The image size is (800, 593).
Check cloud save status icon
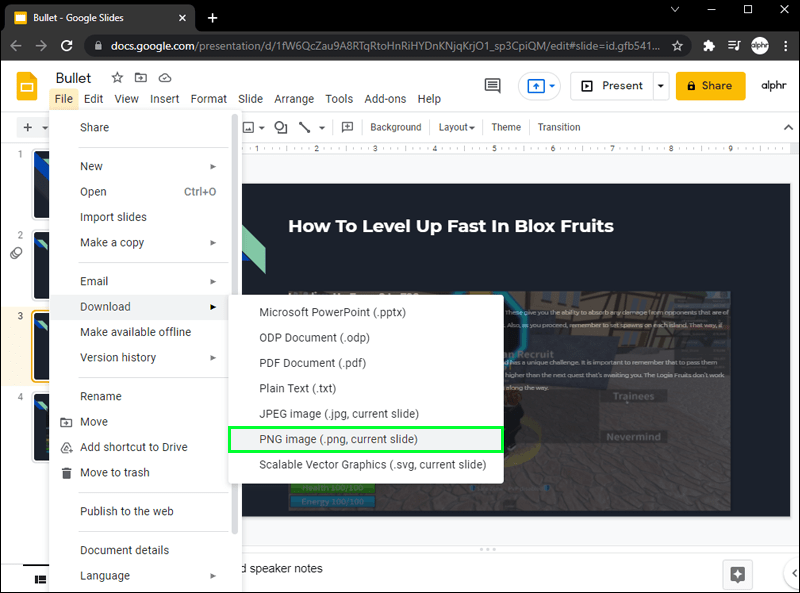tap(165, 78)
